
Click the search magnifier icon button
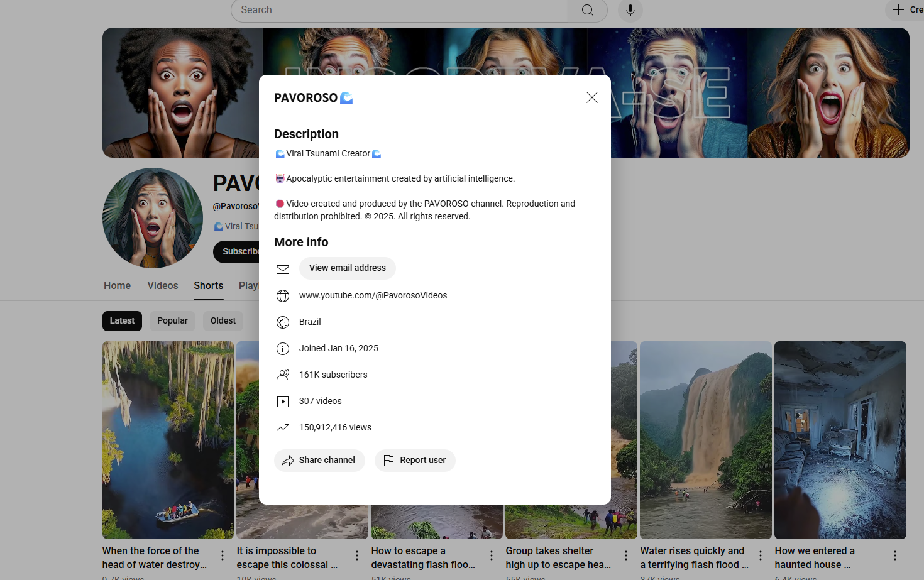(x=587, y=10)
